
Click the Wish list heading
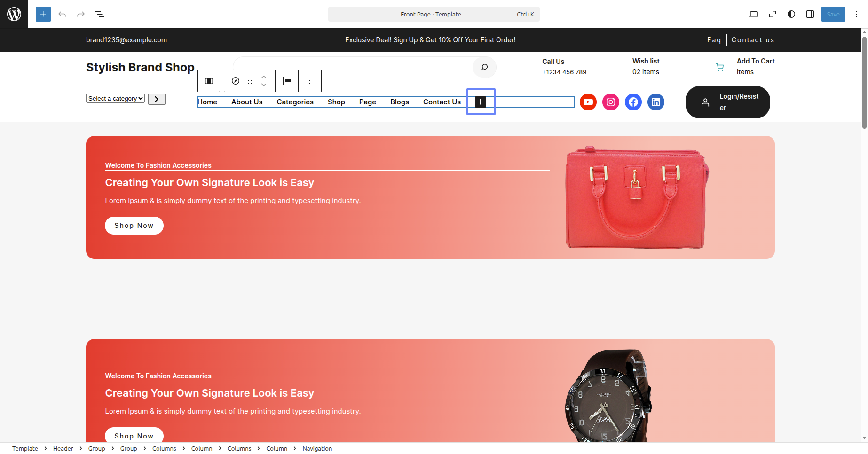point(646,61)
